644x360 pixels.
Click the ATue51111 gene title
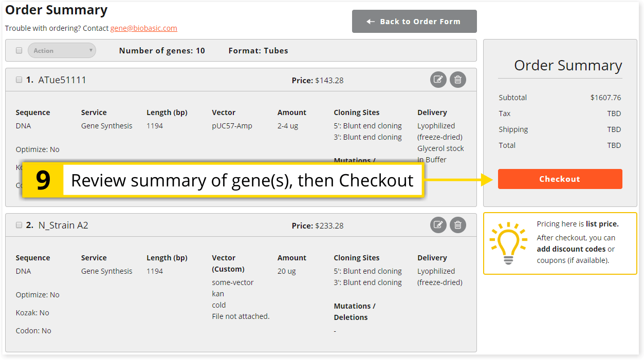point(62,80)
